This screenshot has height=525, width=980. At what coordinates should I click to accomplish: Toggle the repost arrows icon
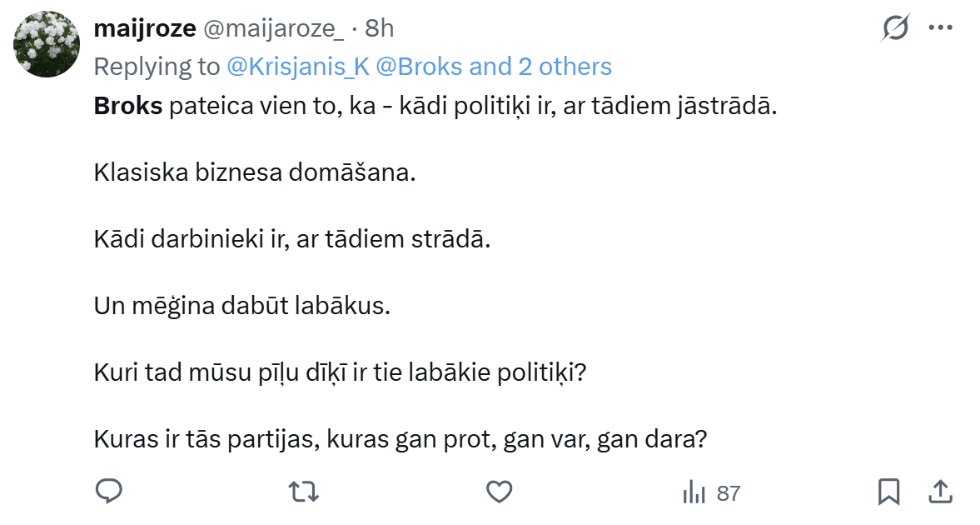pos(303,492)
